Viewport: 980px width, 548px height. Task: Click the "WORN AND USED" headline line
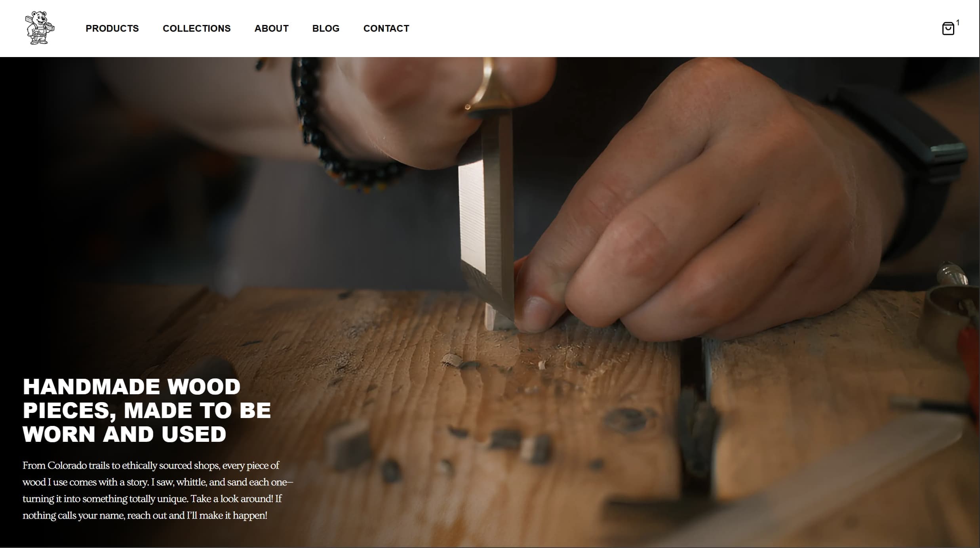click(124, 434)
